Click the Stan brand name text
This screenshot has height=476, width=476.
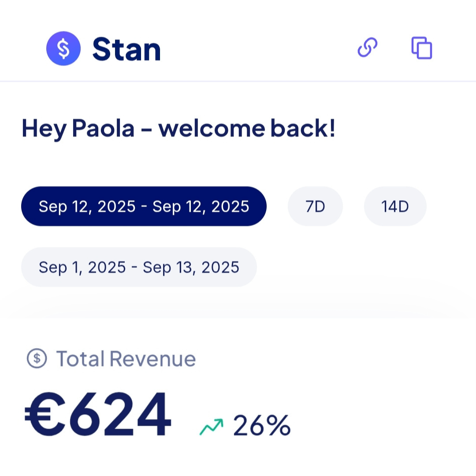coord(126,49)
